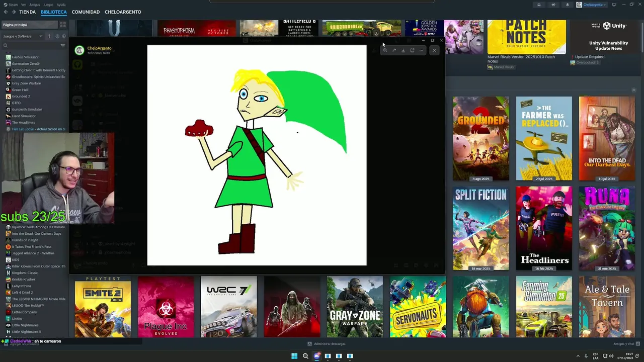Select Green Hell in the library list
The height and width of the screenshot is (362, 644).
(x=20, y=90)
